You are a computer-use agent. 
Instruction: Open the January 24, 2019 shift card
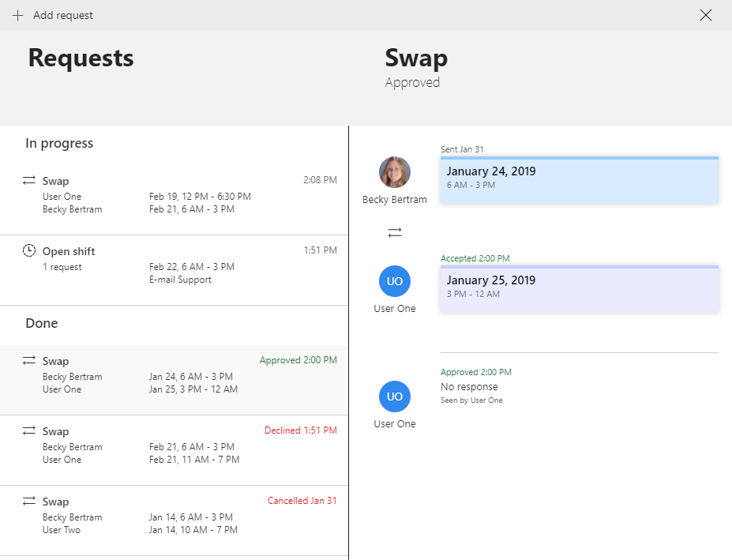coord(579,180)
